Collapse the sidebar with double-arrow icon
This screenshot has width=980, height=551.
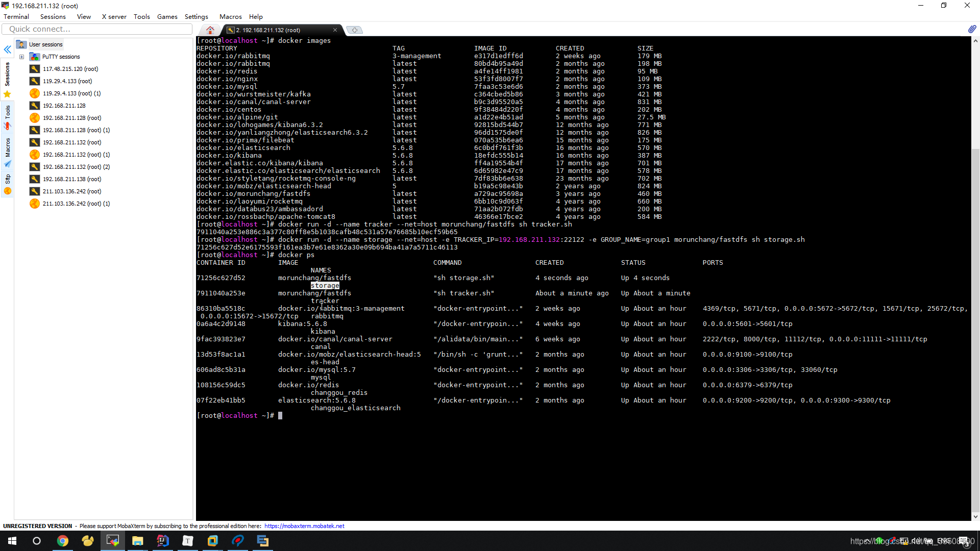point(8,49)
